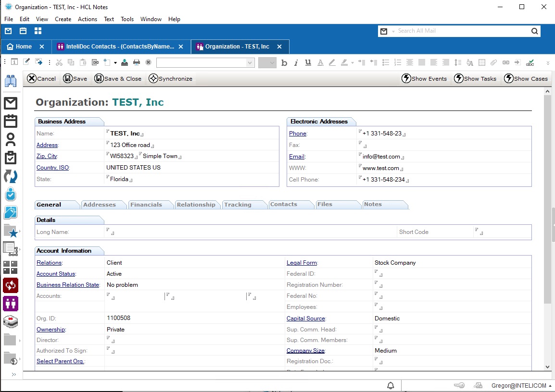Open the File menu
This screenshot has height=392, width=555.
coord(9,19)
